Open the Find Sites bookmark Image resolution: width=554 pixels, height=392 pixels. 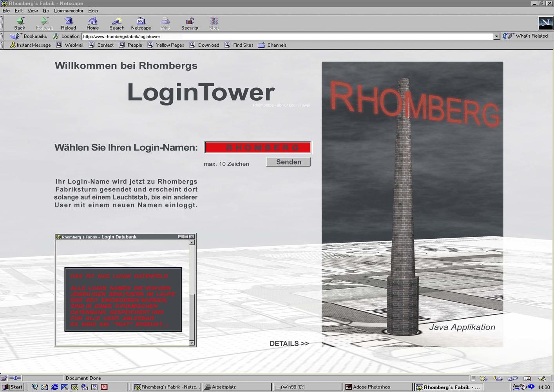239,45
